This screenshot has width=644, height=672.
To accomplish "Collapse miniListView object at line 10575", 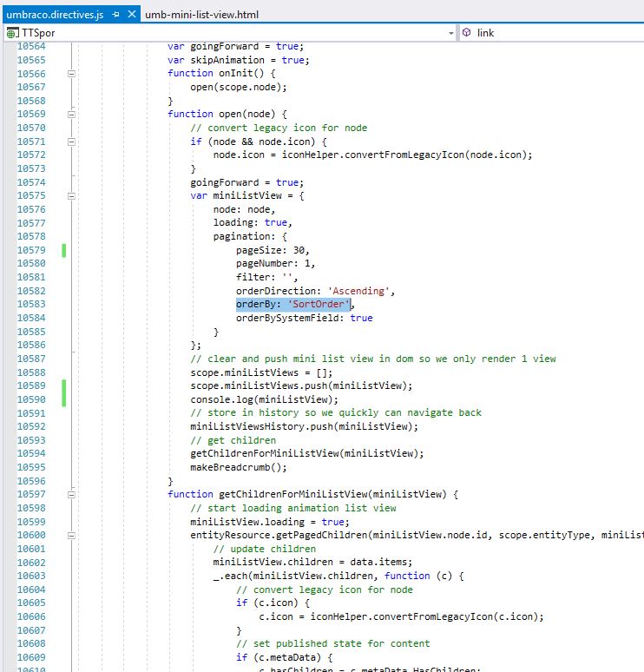I will pyautogui.click(x=71, y=196).
